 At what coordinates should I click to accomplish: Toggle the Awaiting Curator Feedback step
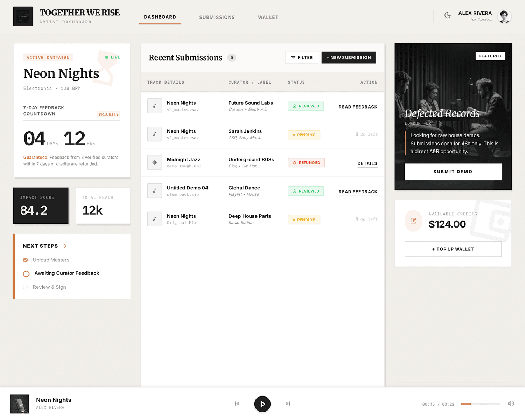tap(26, 274)
